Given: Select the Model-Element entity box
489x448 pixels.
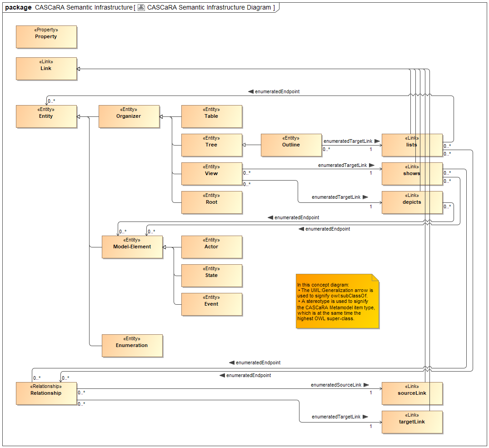Looking at the screenshot, I should tap(132, 247).
